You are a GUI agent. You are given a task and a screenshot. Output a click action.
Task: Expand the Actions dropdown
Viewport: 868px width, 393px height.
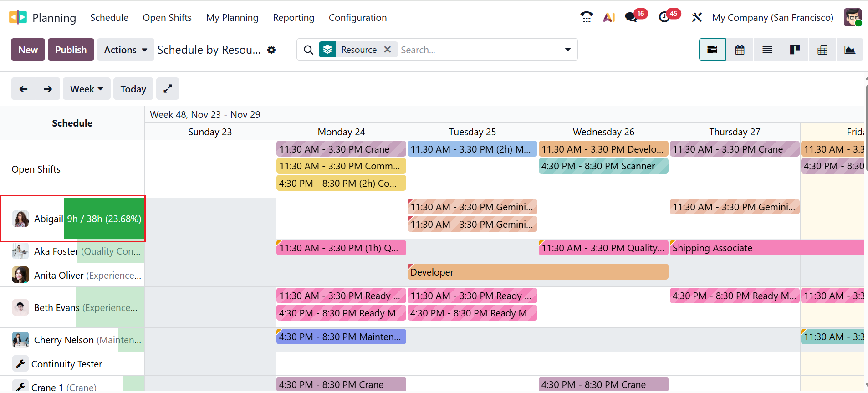pos(125,50)
